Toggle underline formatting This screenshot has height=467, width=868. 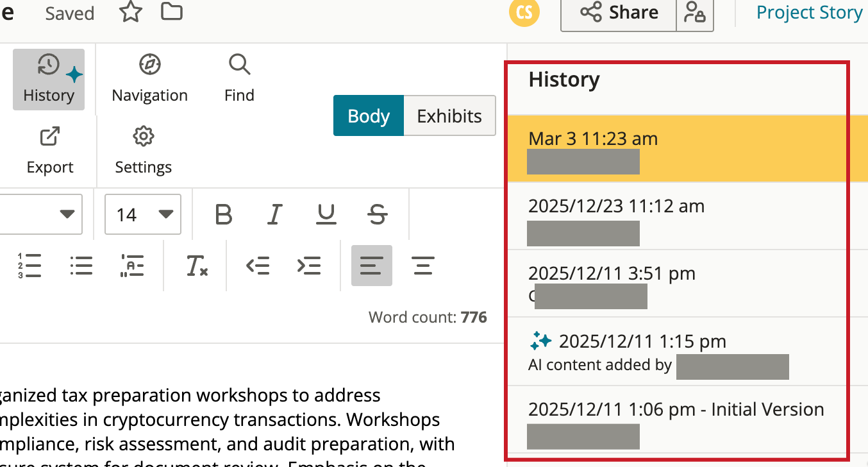coord(326,214)
